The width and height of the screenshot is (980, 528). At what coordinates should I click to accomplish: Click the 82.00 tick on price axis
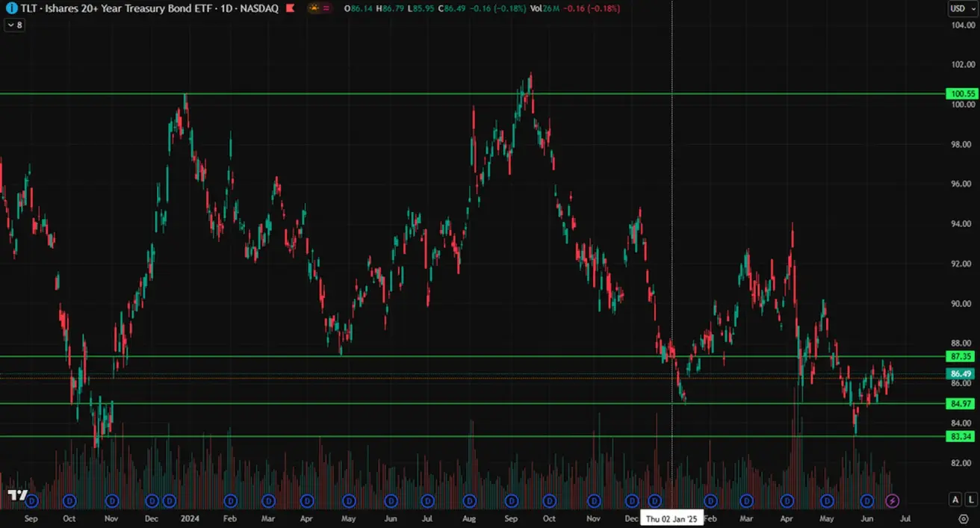963,463
